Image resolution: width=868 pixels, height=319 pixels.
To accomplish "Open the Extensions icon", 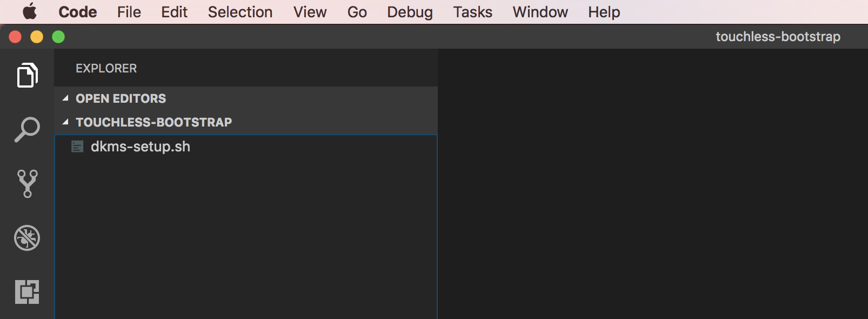I will [26, 291].
